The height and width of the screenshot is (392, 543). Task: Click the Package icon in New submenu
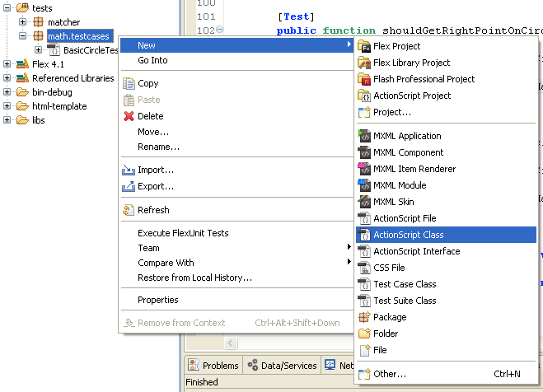pyautogui.click(x=365, y=317)
